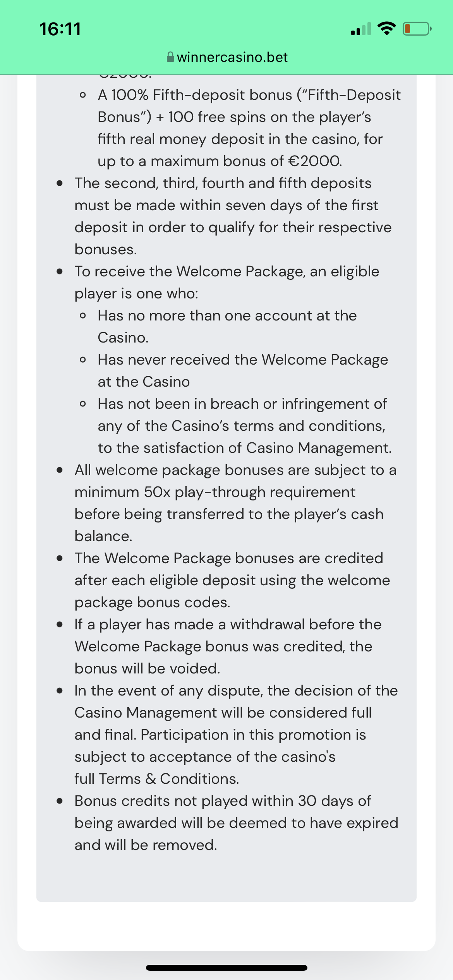Image resolution: width=453 pixels, height=980 pixels.
Task: Open the full Terms & Conditions text
Action: pos(157,779)
